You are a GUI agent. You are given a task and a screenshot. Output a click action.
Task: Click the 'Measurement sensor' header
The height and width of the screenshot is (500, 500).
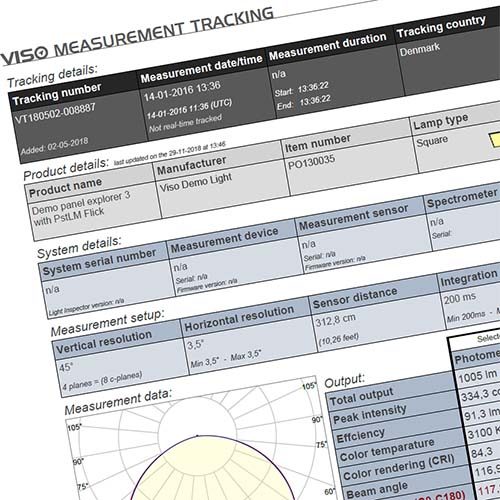(x=353, y=217)
